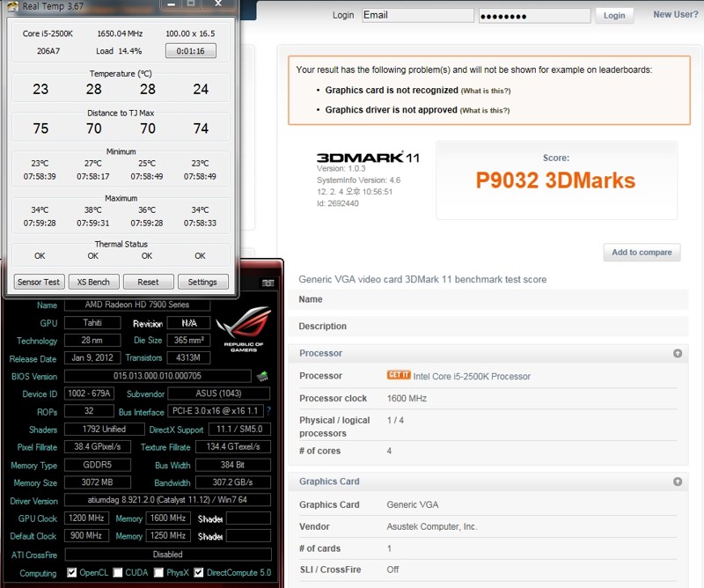Click the GET IT badge beside processor
The height and width of the screenshot is (588, 704).
coord(399,375)
